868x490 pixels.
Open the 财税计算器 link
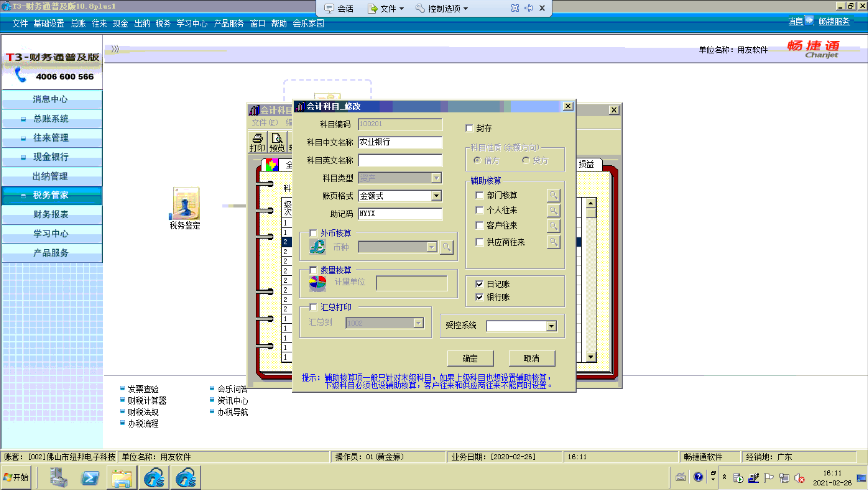[147, 400]
